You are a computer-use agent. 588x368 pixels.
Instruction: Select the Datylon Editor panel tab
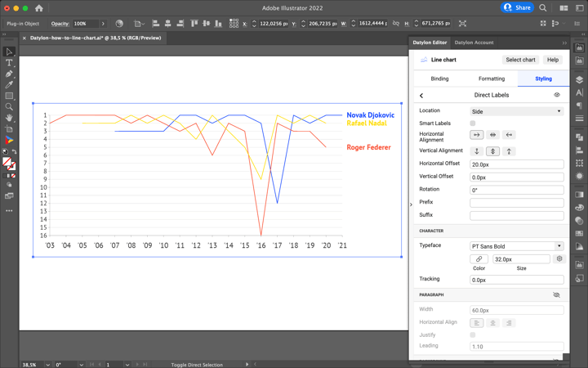(430, 43)
